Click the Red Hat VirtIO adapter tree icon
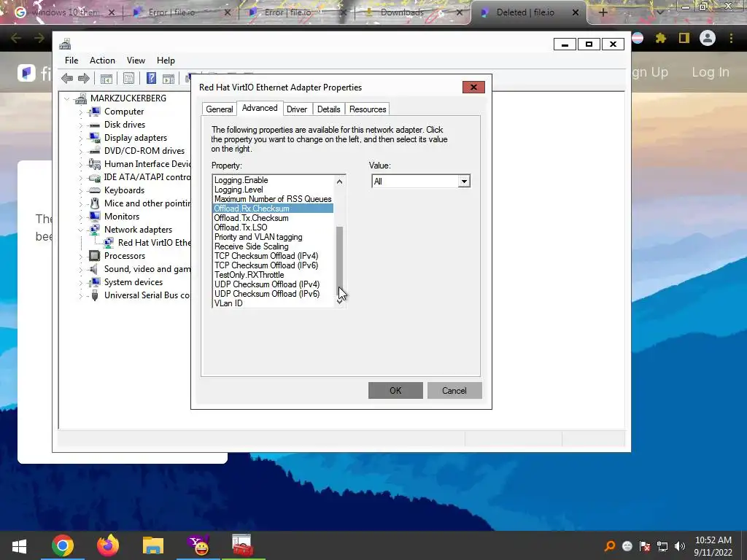The width and height of the screenshot is (747, 560). point(109,243)
